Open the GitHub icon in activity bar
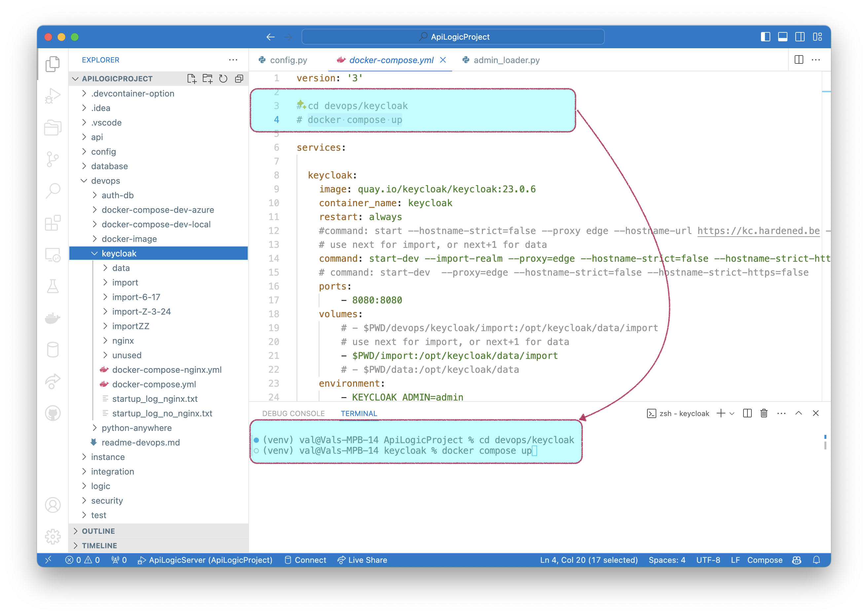Image resolution: width=868 pixels, height=616 pixels. pyautogui.click(x=53, y=413)
